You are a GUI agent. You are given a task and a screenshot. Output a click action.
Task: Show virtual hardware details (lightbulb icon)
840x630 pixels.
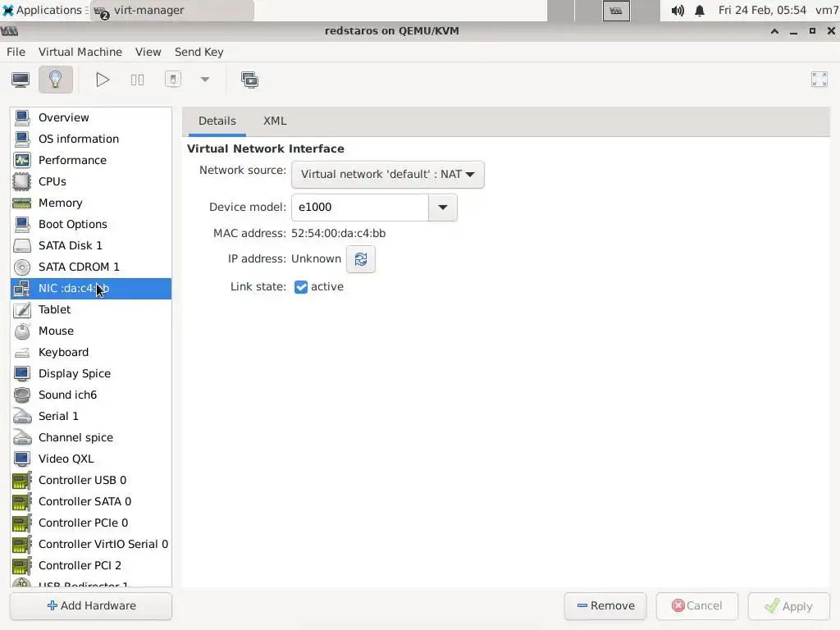pos(56,80)
